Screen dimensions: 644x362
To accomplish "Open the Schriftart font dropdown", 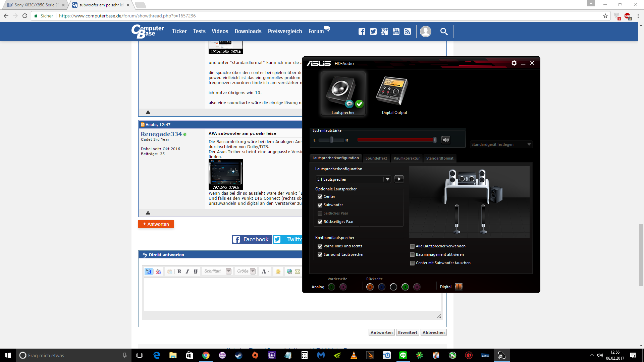I will [x=228, y=271].
